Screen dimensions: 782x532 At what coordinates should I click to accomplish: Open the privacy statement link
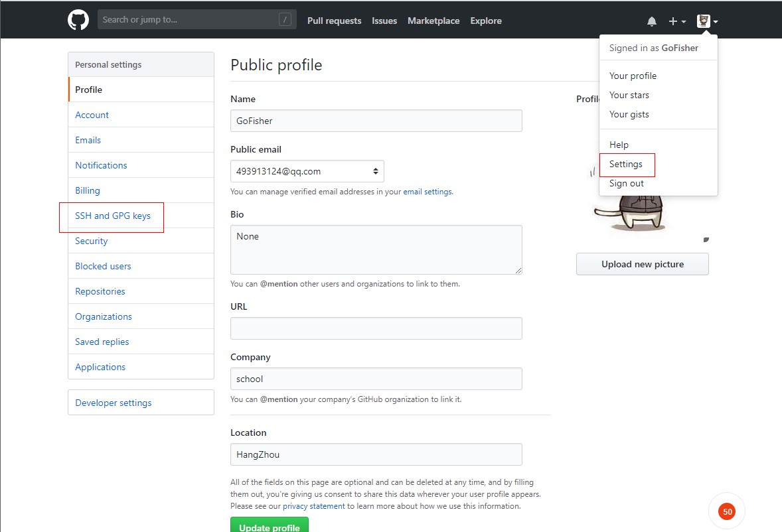click(x=313, y=506)
